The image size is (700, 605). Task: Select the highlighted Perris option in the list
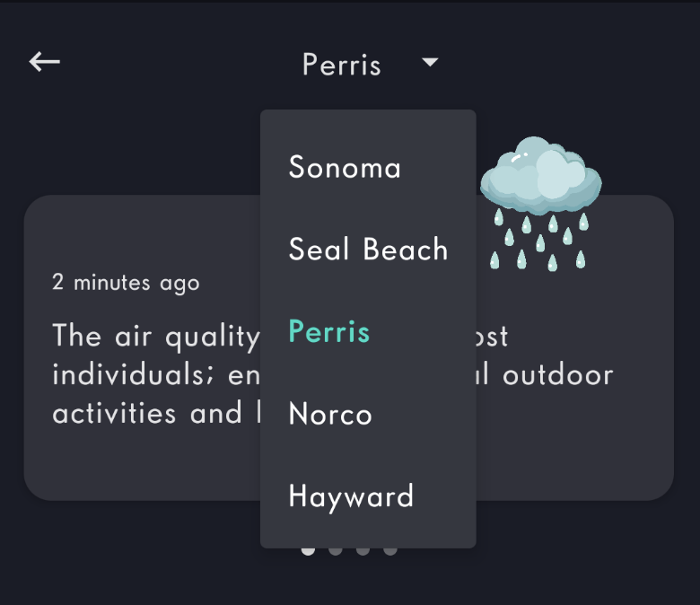point(328,332)
